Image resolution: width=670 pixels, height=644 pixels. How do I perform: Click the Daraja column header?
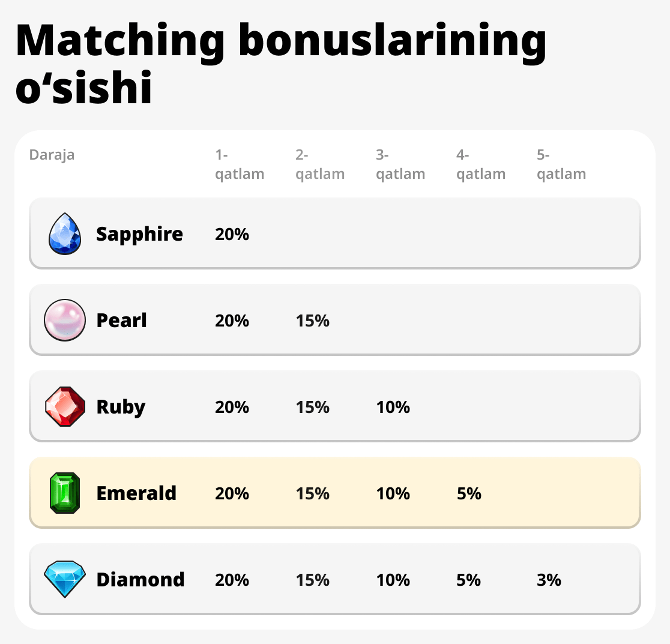(x=52, y=155)
